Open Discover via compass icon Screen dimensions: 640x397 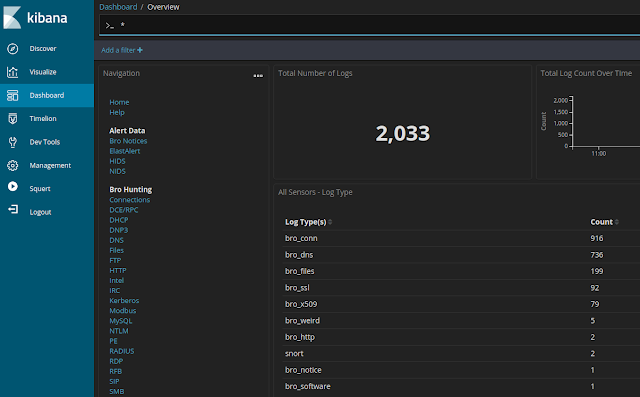13,49
